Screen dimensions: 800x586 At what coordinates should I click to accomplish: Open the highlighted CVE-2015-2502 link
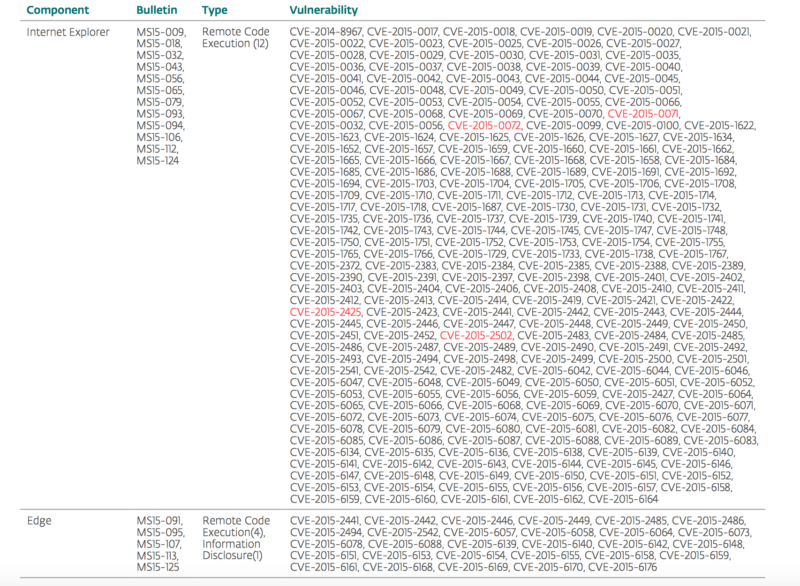pos(476,336)
